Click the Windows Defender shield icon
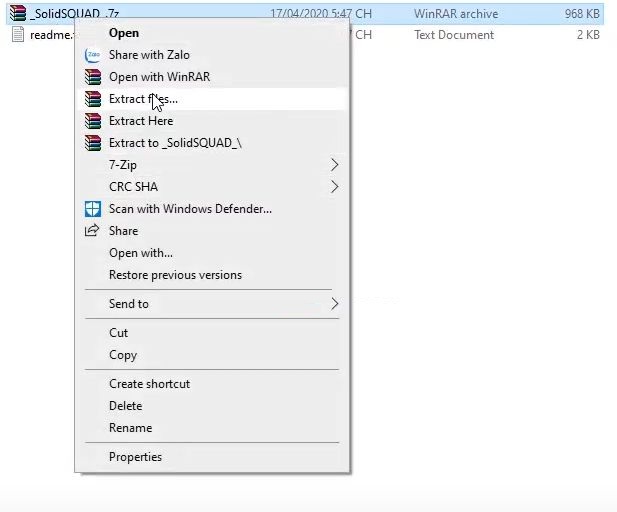The height and width of the screenshot is (512, 617). coord(93,209)
